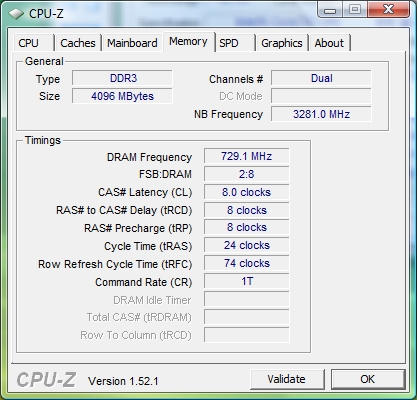Go to the SPD tab

coord(235,43)
